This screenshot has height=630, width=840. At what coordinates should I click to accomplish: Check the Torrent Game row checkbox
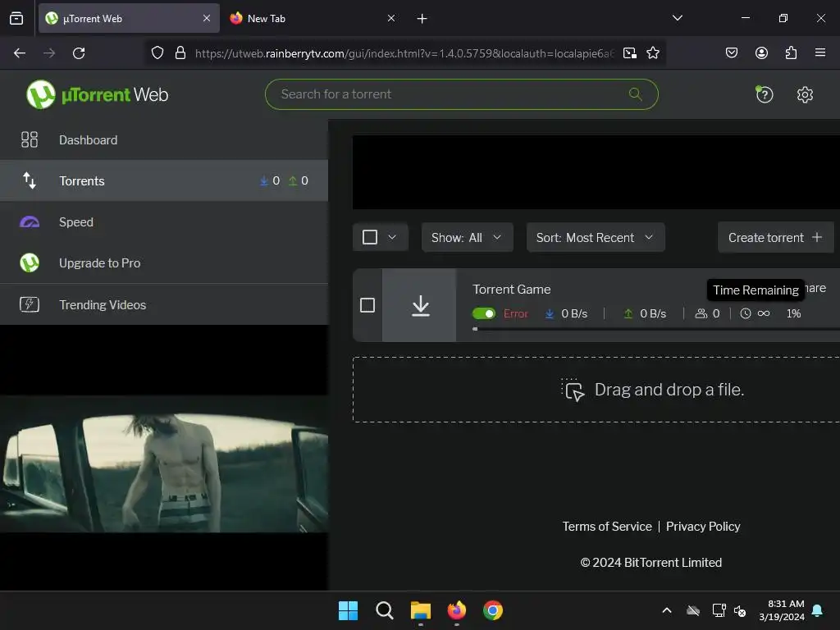[x=367, y=305]
